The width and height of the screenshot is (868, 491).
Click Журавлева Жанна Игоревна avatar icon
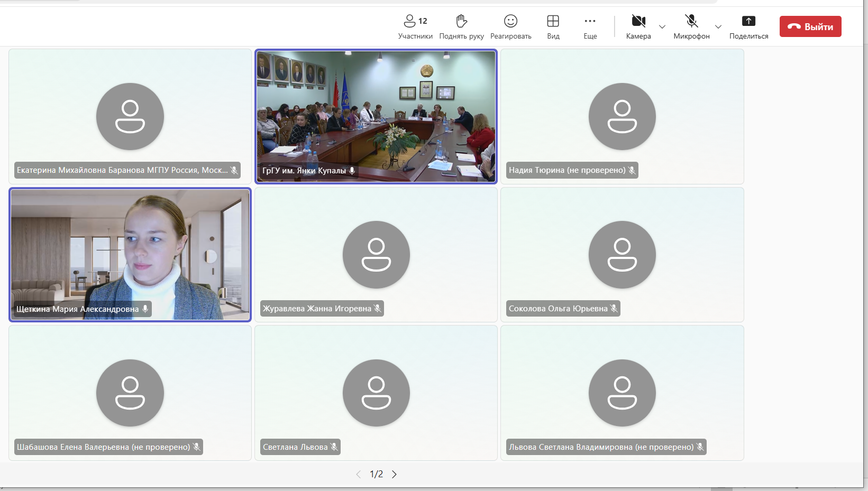click(x=376, y=254)
